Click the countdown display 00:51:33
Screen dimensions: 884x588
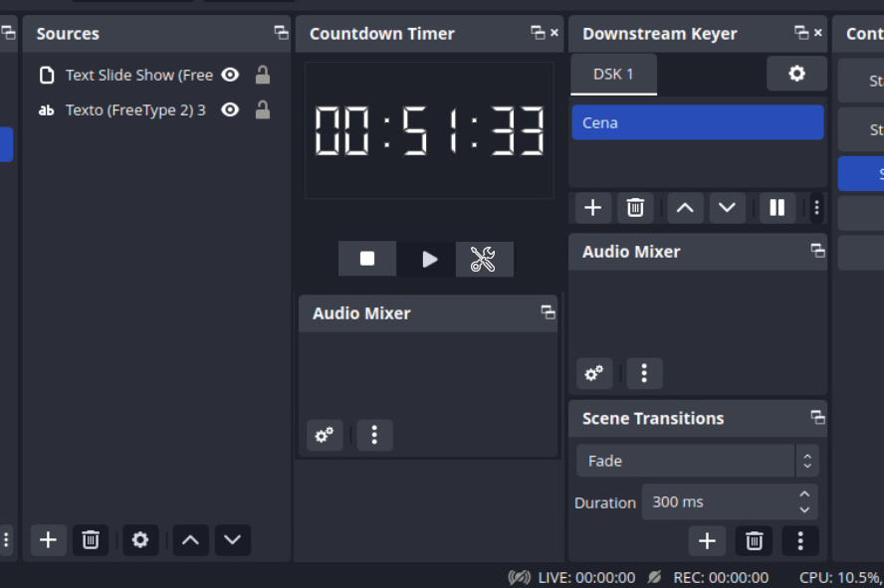(429, 130)
